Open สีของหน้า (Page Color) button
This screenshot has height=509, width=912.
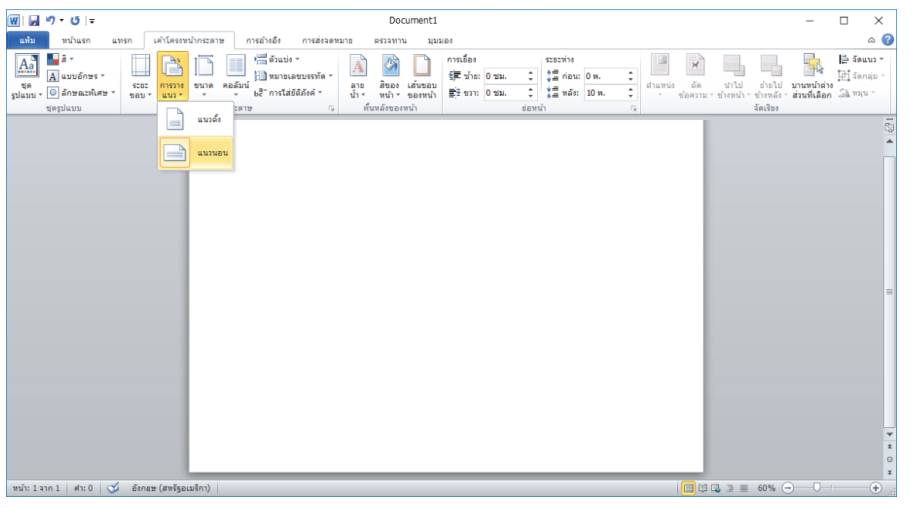[x=389, y=78]
